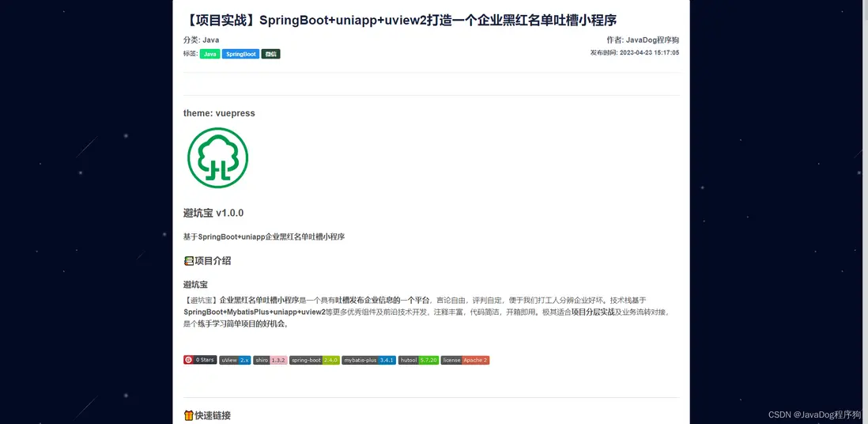Open the uView 2.x badge
This screenshot has width=868, height=424.
pyautogui.click(x=236, y=360)
